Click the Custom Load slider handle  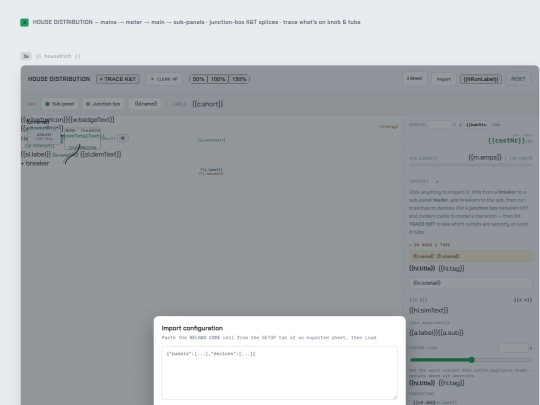coord(472,360)
